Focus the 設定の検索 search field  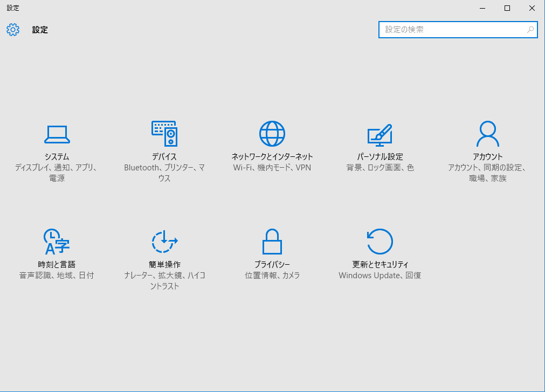tap(458, 30)
